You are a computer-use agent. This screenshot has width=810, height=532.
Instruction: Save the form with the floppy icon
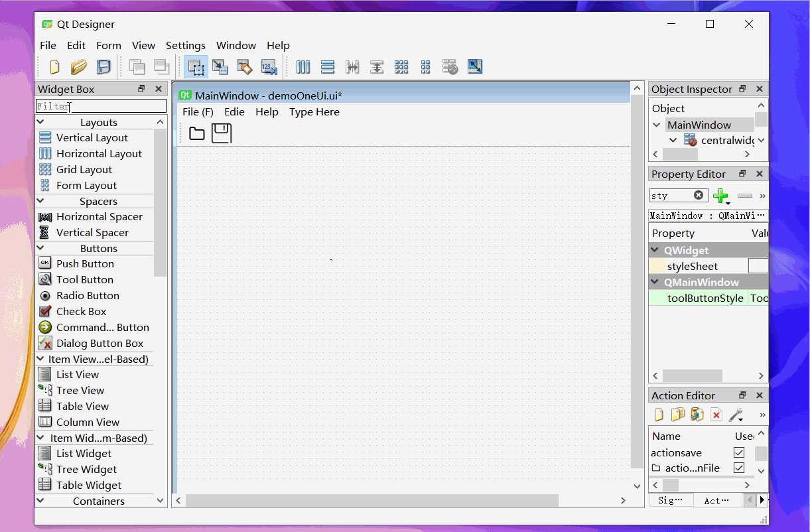103,66
